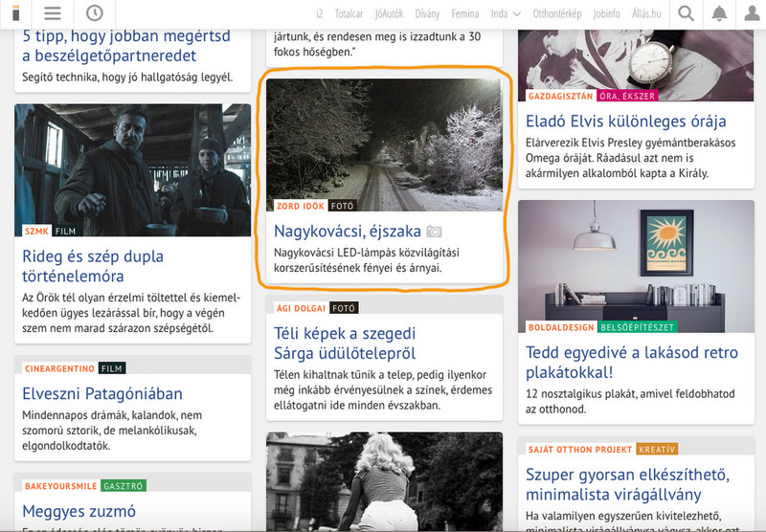Click the GAZDAGISZTÁN blog tag

point(560,96)
